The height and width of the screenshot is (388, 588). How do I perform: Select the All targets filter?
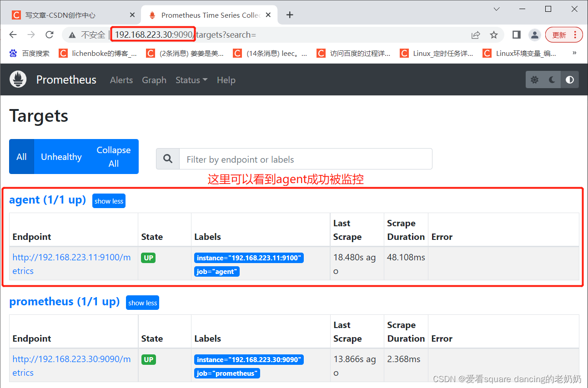pyautogui.click(x=21, y=157)
